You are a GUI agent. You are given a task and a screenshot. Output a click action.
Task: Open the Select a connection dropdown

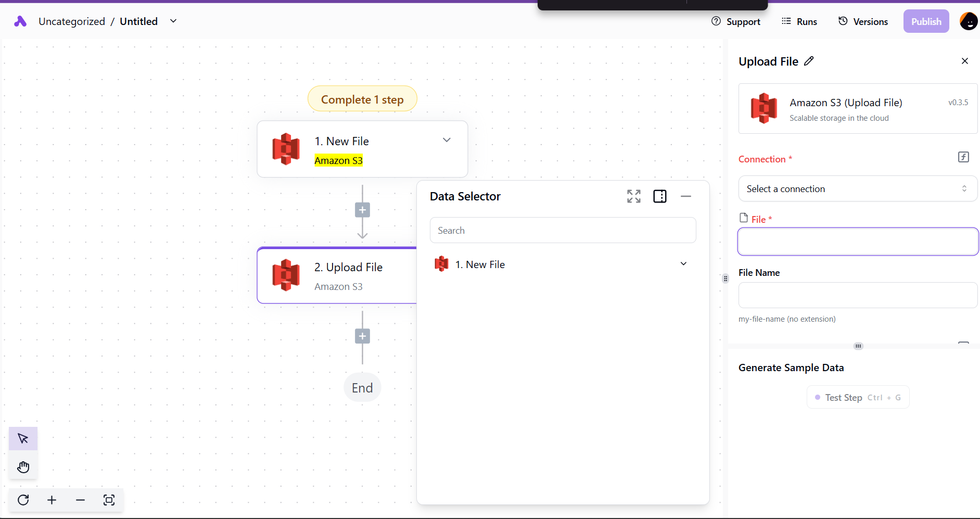point(858,188)
